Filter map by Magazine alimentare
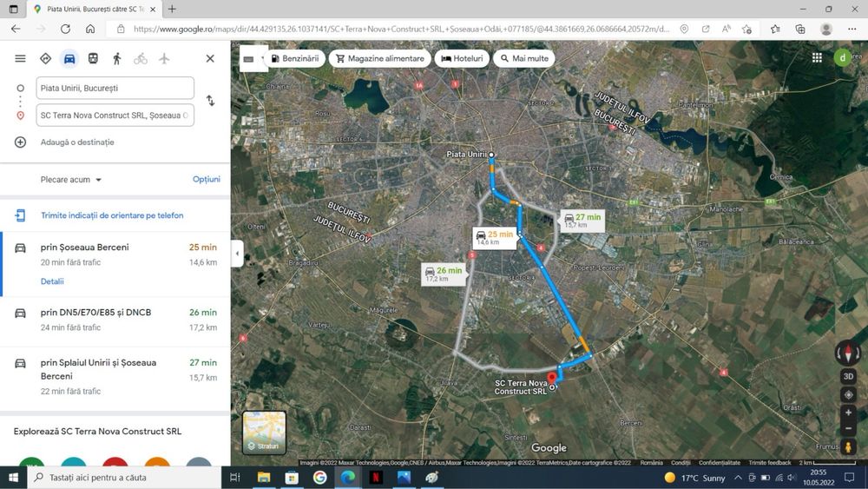Image resolution: width=868 pixels, height=489 pixels. (380, 58)
